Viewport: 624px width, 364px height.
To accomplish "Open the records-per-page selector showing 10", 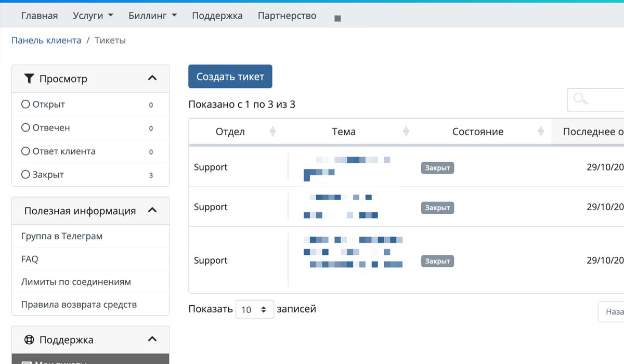I will click(254, 309).
